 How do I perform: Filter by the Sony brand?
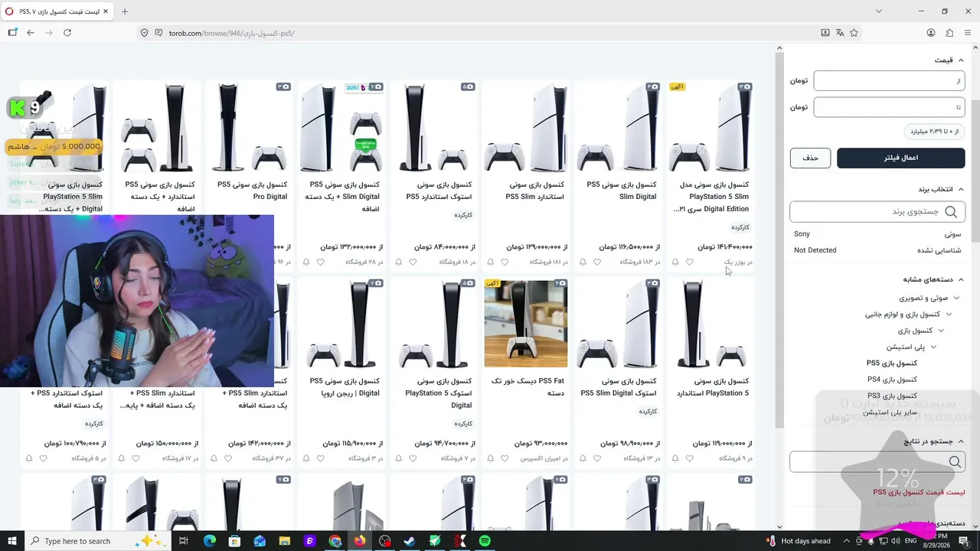(877, 234)
